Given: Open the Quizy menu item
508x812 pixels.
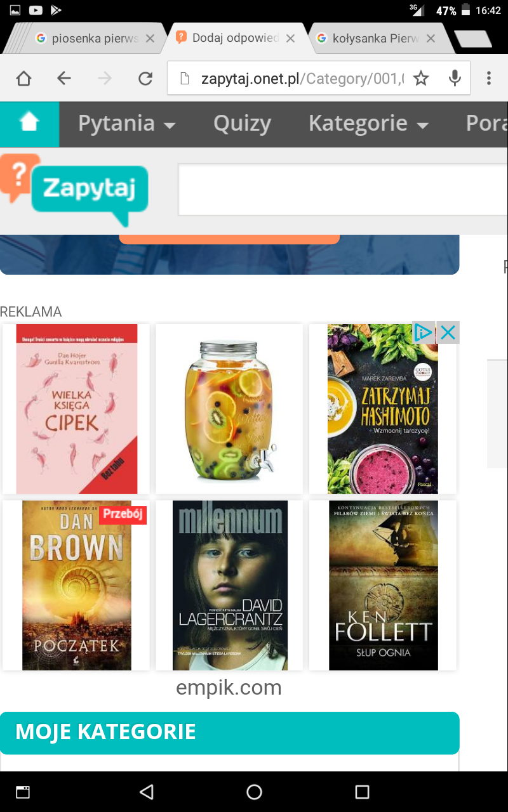Looking at the screenshot, I should [x=242, y=124].
